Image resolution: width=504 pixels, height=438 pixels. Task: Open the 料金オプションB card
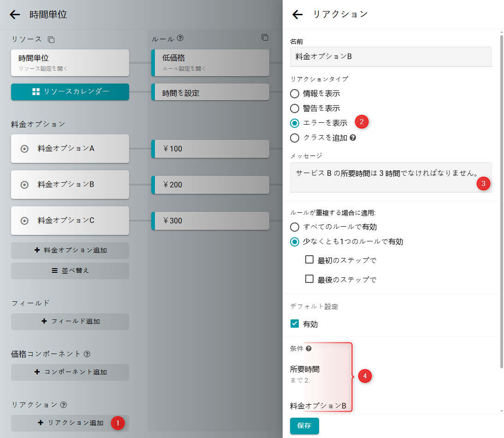(x=70, y=185)
